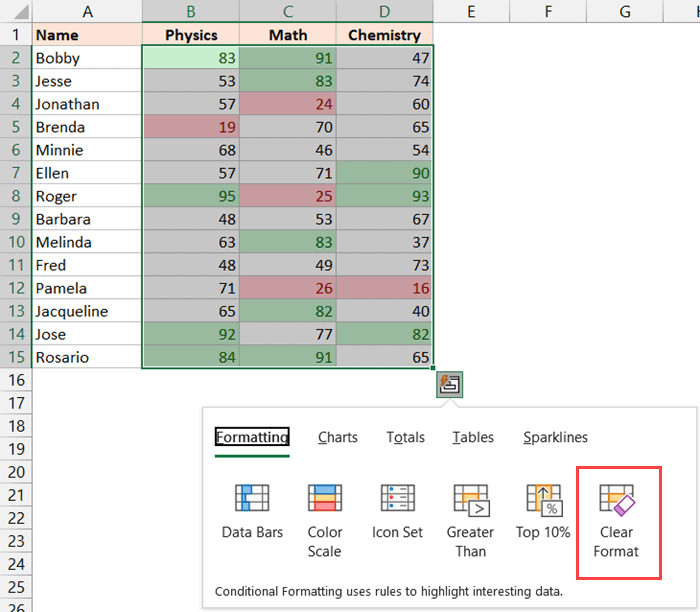
Task: Switch to the Tables tab
Action: click(x=473, y=437)
